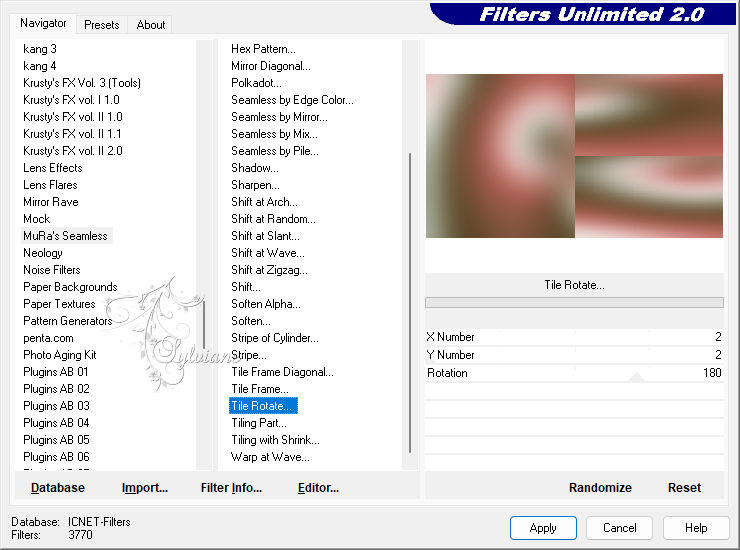Viewport: 740px width, 550px height.
Task: Choose 'Seamless by Pile...' filter
Action: point(275,151)
